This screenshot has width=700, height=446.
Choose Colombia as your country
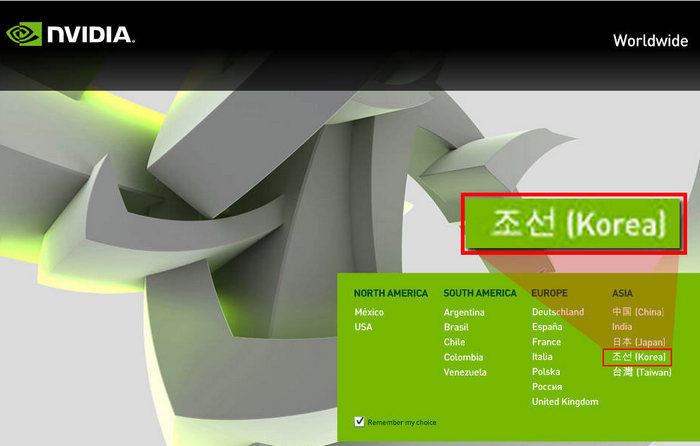(463, 357)
